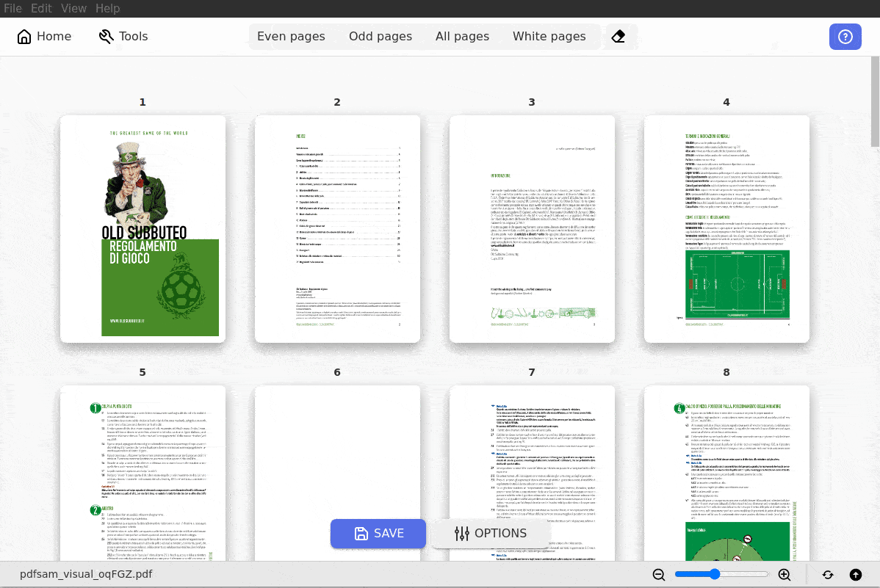Click the floppy disk icon on SAVE
The height and width of the screenshot is (588, 880).
361,533
